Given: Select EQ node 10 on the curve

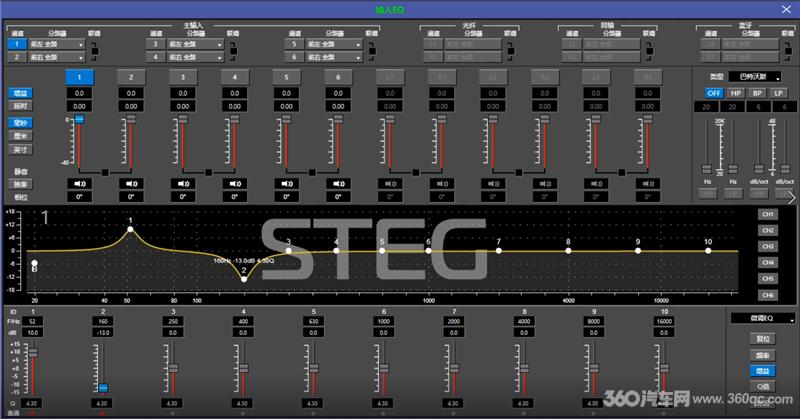Looking at the screenshot, I should (708, 251).
